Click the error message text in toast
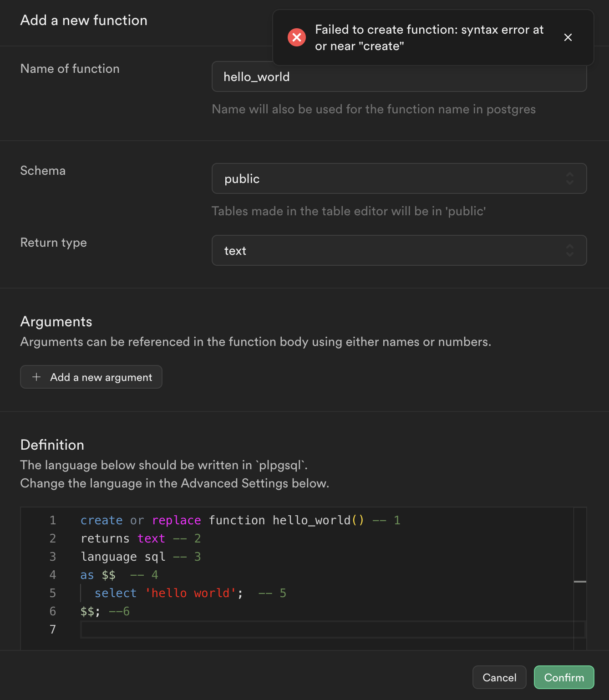This screenshot has height=700, width=609. (429, 38)
